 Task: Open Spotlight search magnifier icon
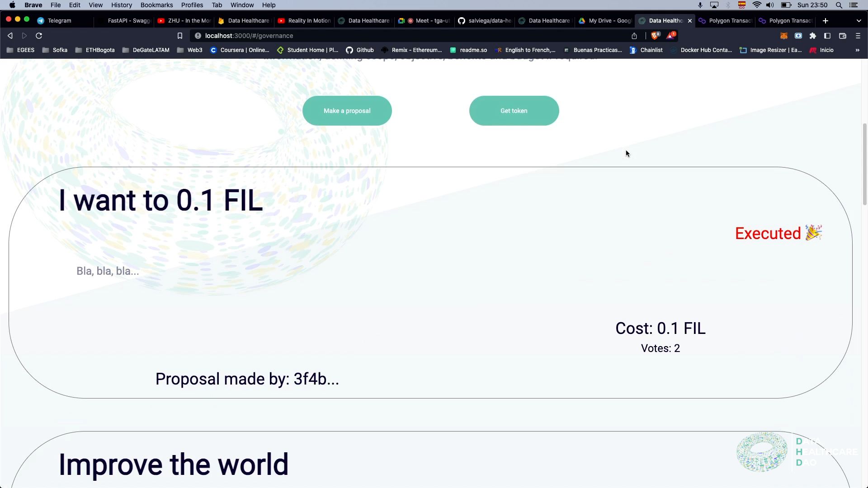coord(839,5)
